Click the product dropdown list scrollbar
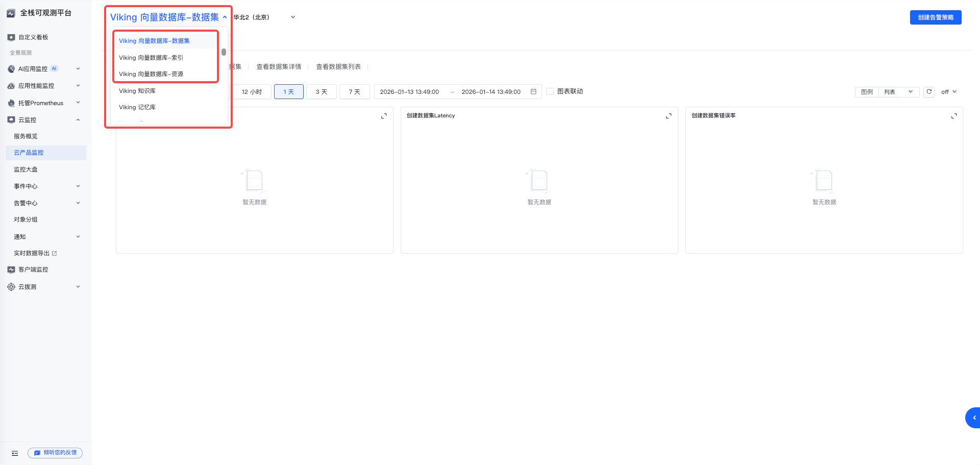This screenshot has width=980, height=465. point(224,52)
